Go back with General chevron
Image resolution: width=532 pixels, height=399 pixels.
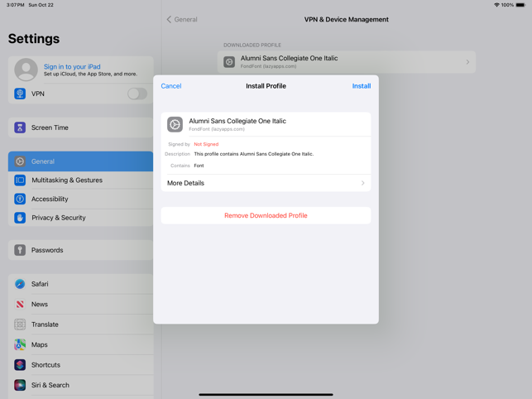click(x=169, y=19)
